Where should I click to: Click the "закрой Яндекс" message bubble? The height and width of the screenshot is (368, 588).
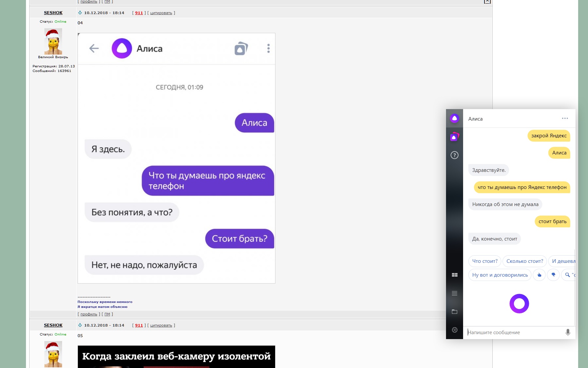click(549, 136)
